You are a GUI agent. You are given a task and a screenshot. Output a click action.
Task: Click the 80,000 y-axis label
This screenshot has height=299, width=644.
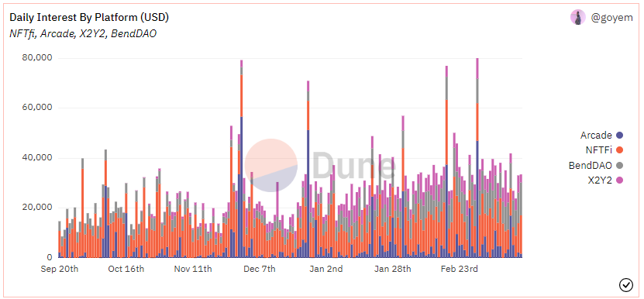point(37,58)
